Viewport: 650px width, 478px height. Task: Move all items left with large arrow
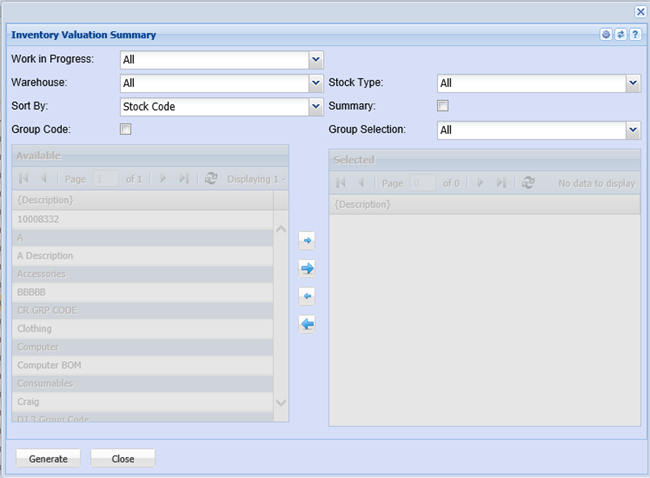tap(307, 324)
